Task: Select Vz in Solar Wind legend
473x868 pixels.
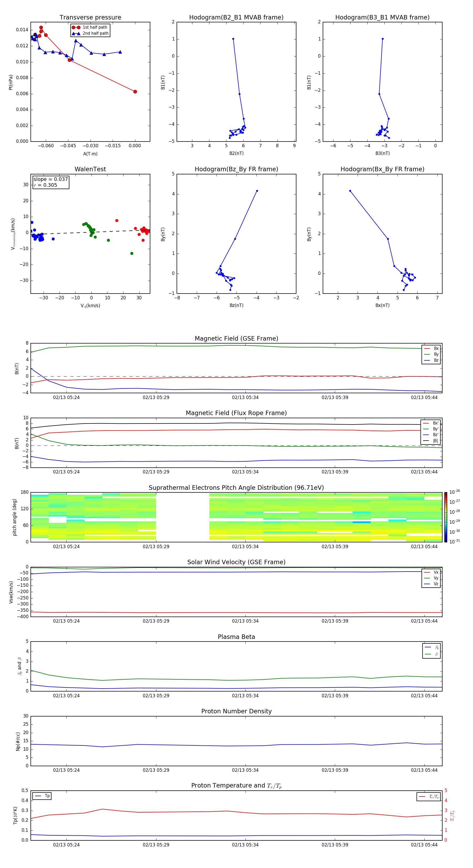Action: pyautogui.click(x=431, y=584)
